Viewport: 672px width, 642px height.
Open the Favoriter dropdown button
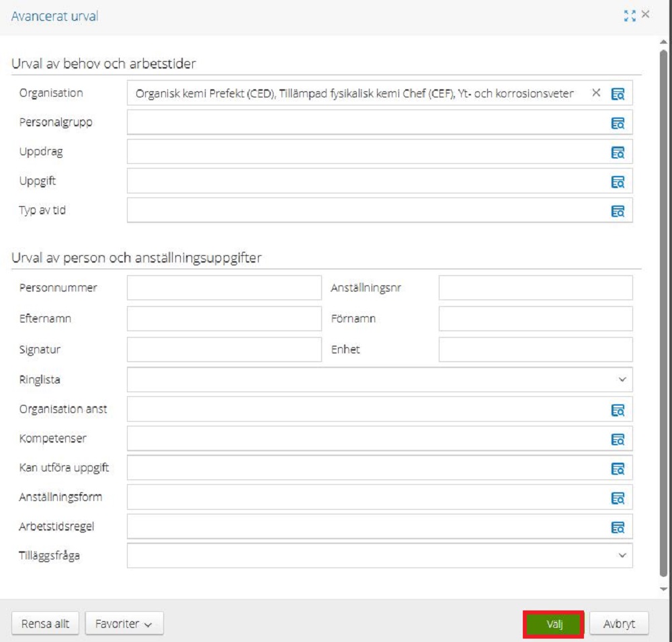pyautogui.click(x=124, y=624)
